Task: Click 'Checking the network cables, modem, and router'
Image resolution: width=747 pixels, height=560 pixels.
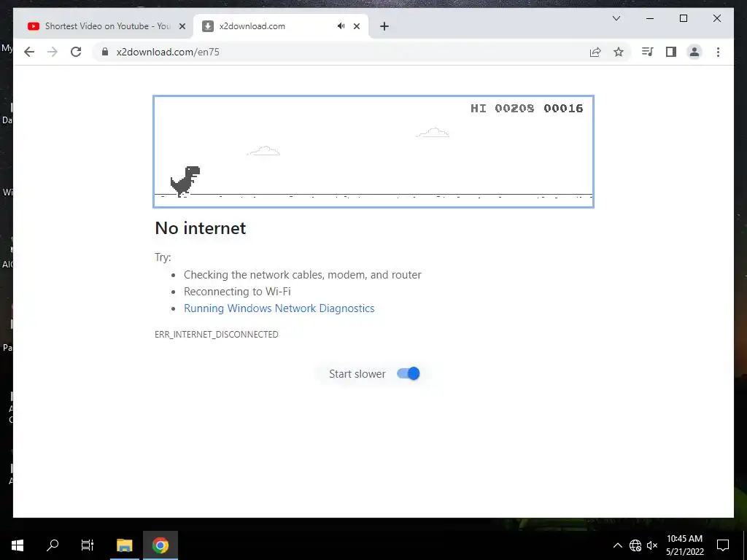Action: click(x=303, y=275)
